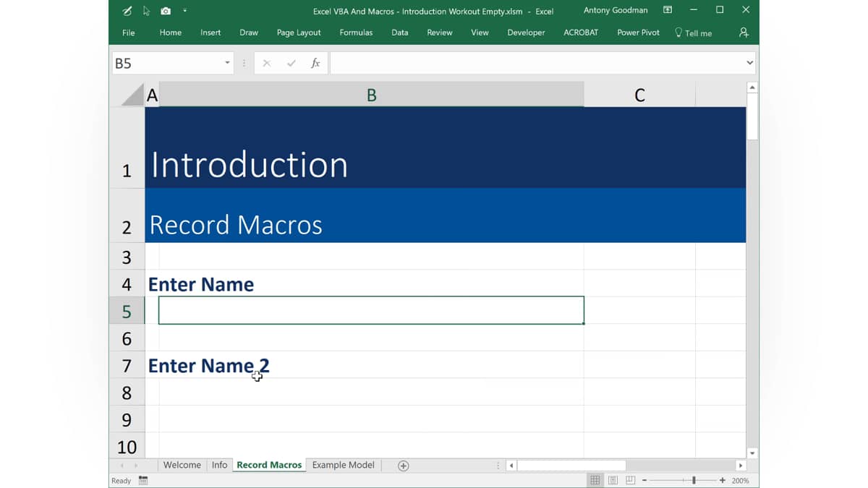Open the Draw ribbon tab

(249, 33)
